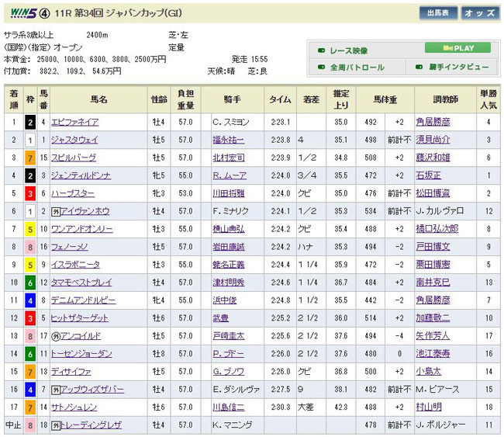The image size is (504, 437).
Task: Click the green PLAY video button
Action: click(x=457, y=48)
